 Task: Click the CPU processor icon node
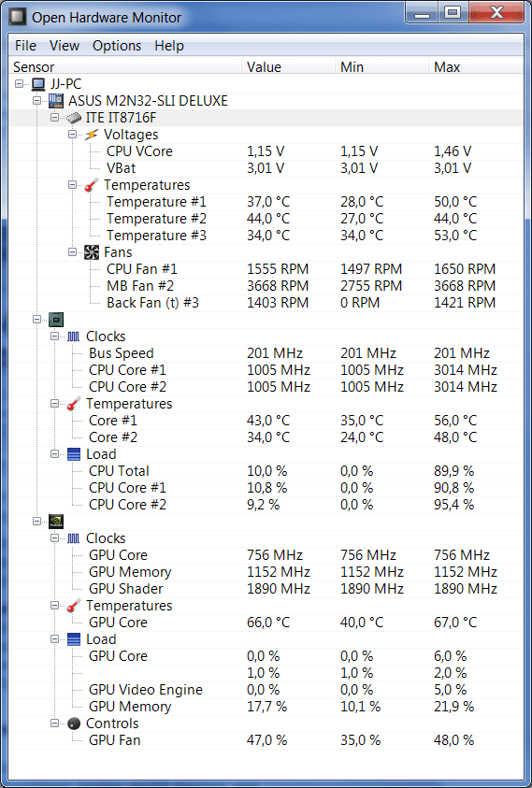point(56,320)
